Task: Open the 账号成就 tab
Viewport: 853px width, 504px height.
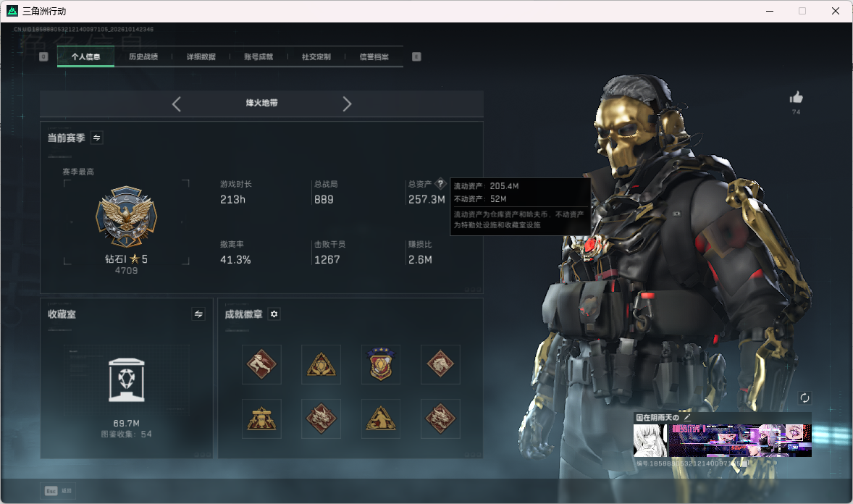Action: pyautogui.click(x=259, y=56)
